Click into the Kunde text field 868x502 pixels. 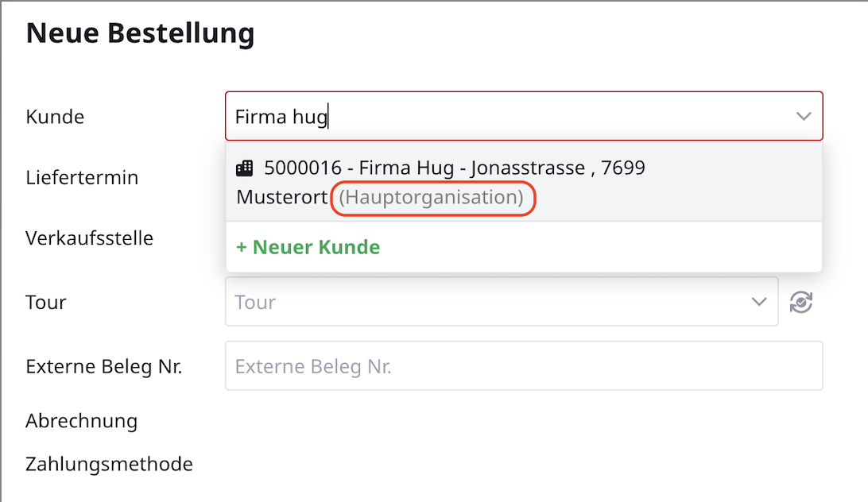pos(509,117)
